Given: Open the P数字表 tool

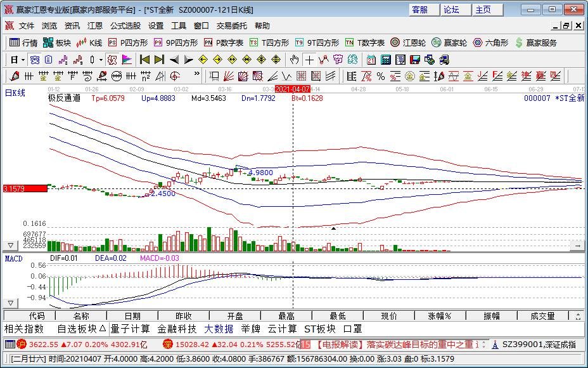Looking at the screenshot, I should tap(224, 43).
